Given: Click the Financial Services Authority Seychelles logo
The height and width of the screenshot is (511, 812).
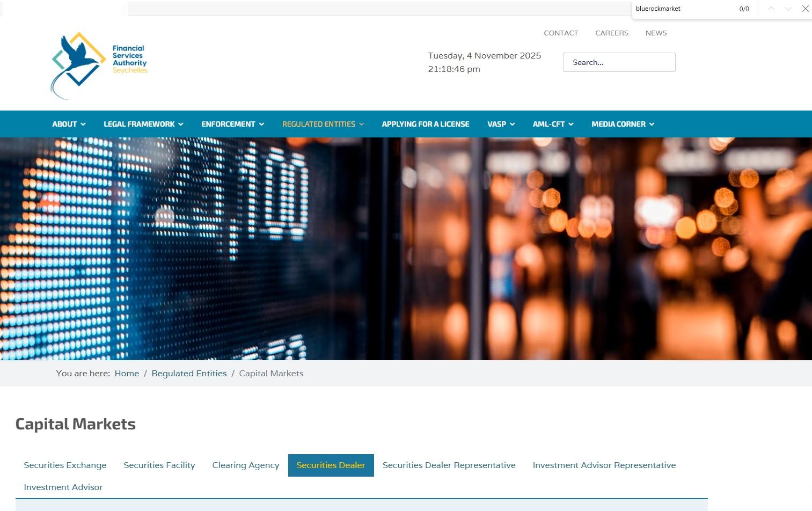Looking at the screenshot, I should [99, 65].
